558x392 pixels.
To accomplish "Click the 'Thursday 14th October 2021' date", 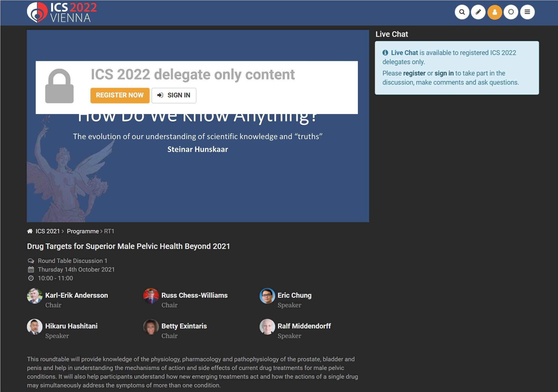I will [x=76, y=270].
